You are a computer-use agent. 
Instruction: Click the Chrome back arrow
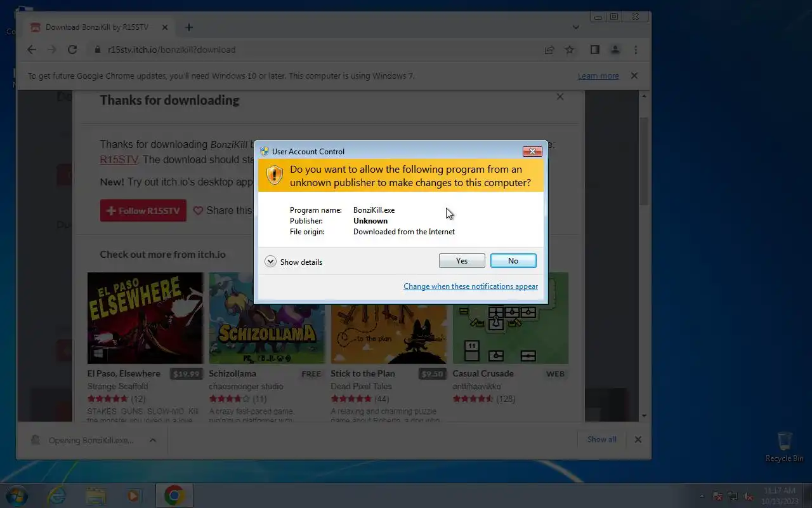(32, 50)
